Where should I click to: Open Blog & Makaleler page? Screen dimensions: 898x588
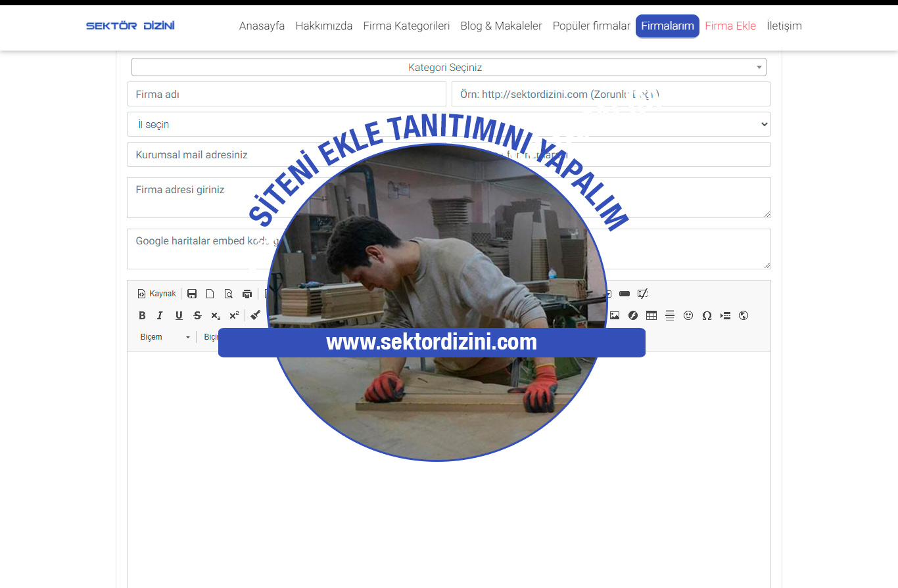501,26
